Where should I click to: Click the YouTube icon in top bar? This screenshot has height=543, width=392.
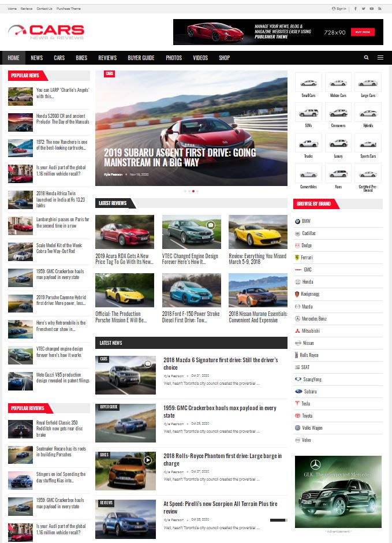coord(371,9)
